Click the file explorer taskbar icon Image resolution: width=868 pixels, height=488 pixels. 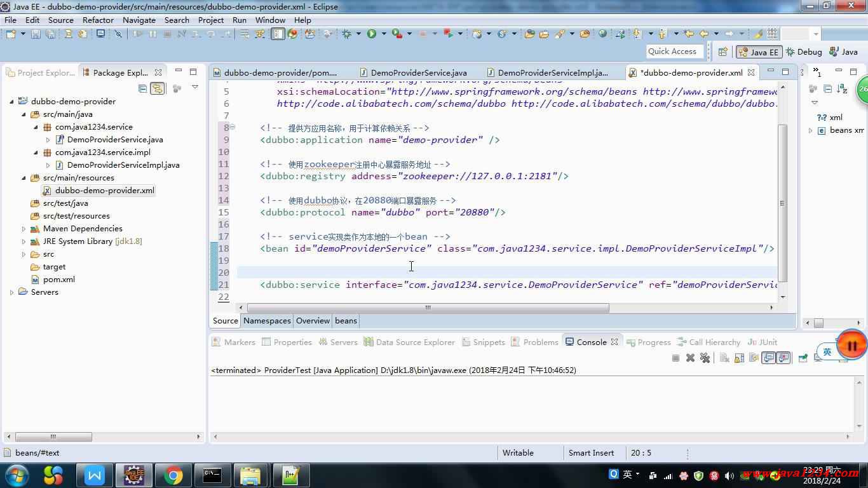[250, 475]
